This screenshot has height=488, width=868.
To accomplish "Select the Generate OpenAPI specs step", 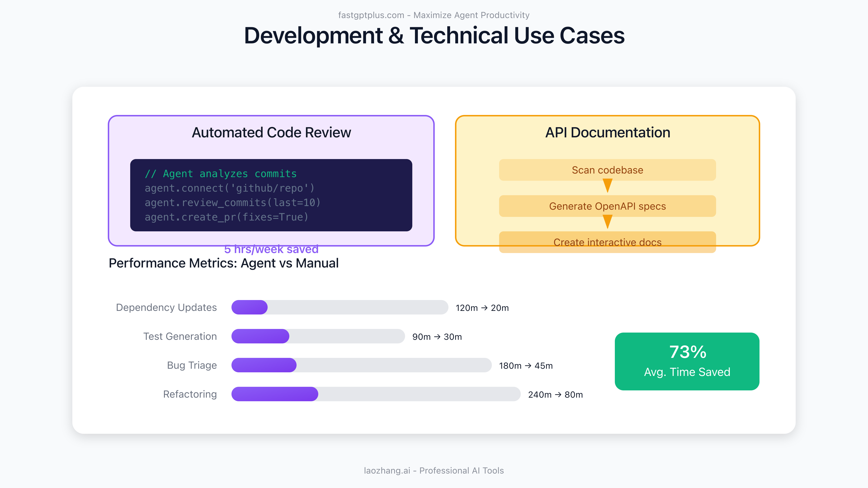I will point(607,206).
